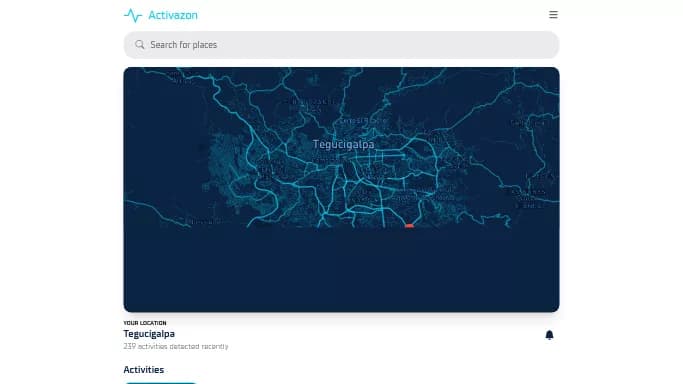Toggle the notification bell for Tegucigalpa
The width and height of the screenshot is (683, 384).
pos(549,335)
